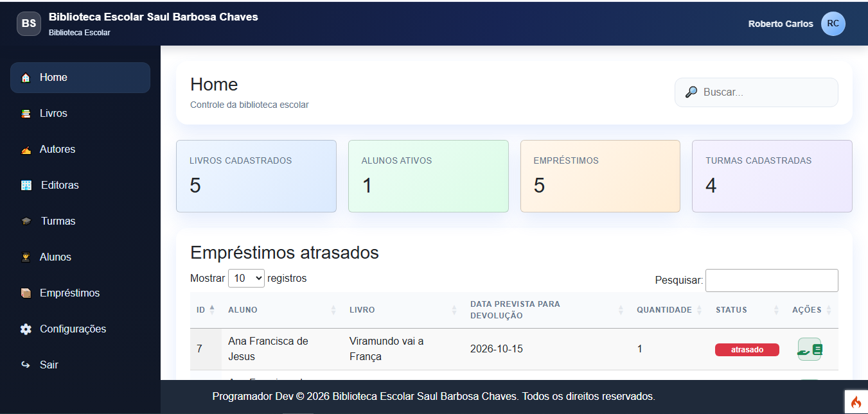Screen dimensions: 868x414
Task: Click the gear icon for Configurações
Action: coord(26,329)
